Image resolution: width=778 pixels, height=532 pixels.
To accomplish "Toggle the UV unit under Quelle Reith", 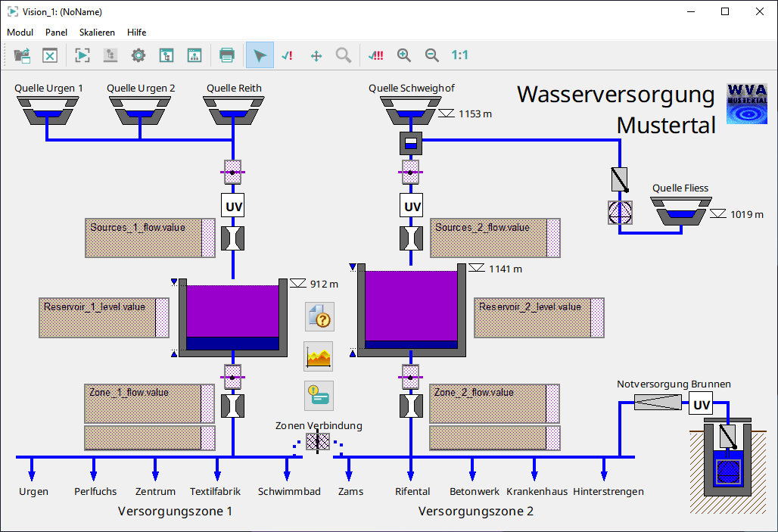I will pos(233,205).
